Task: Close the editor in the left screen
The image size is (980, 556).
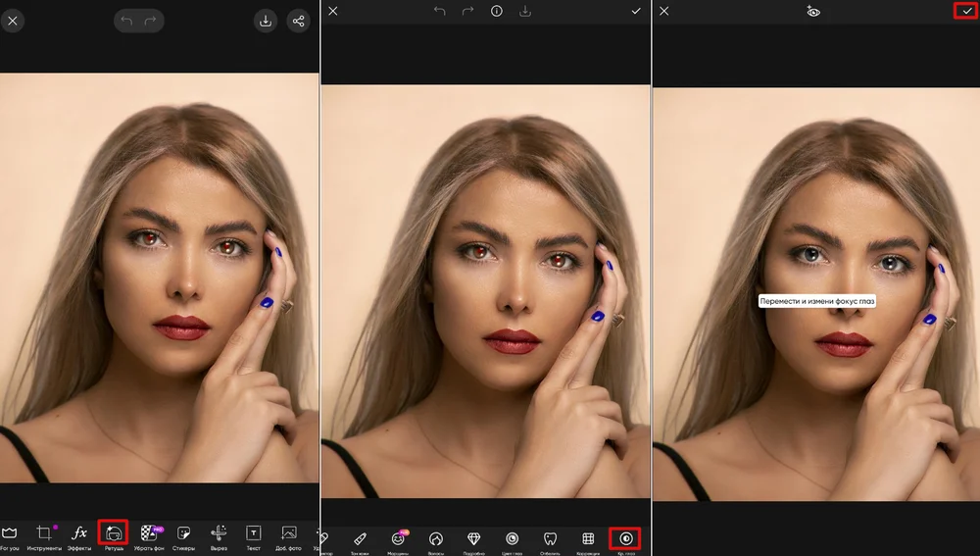Action: click(13, 22)
